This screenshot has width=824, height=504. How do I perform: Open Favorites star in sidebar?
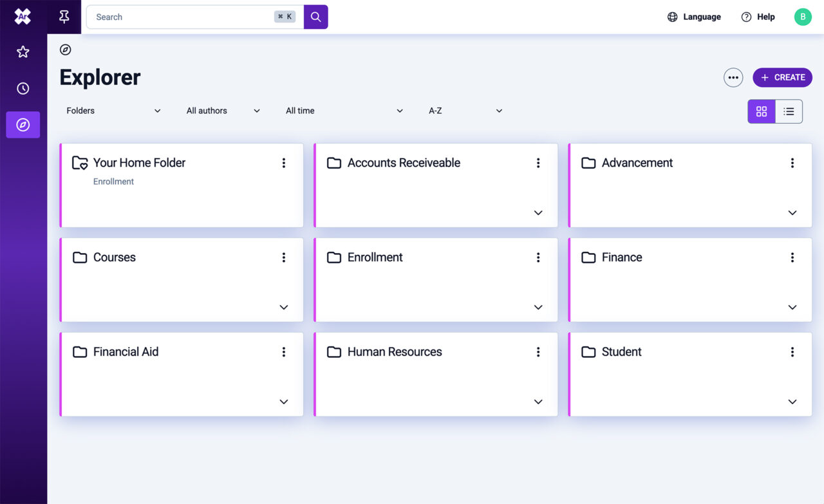tap(23, 52)
